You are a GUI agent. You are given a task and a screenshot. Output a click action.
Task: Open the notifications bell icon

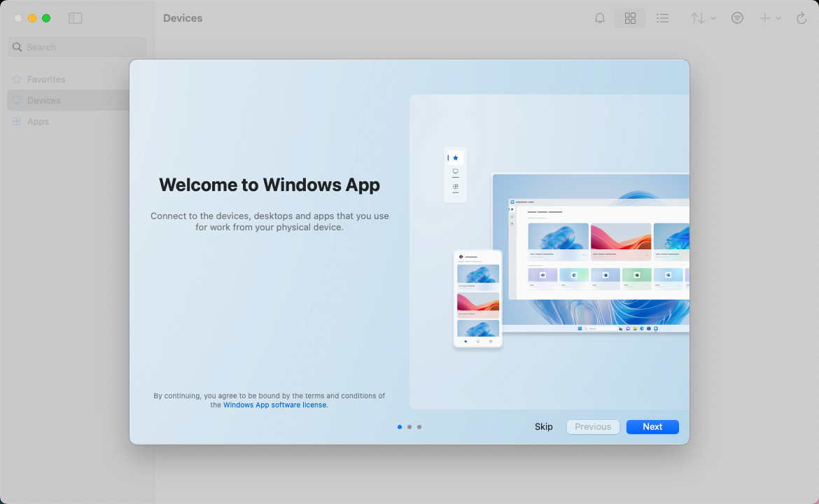coord(600,18)
